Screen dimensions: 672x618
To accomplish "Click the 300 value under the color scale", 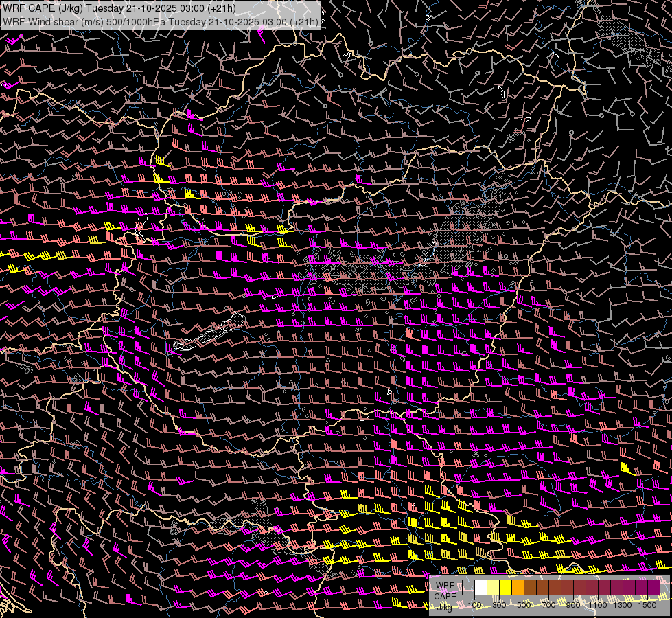I will coord(500,604).
